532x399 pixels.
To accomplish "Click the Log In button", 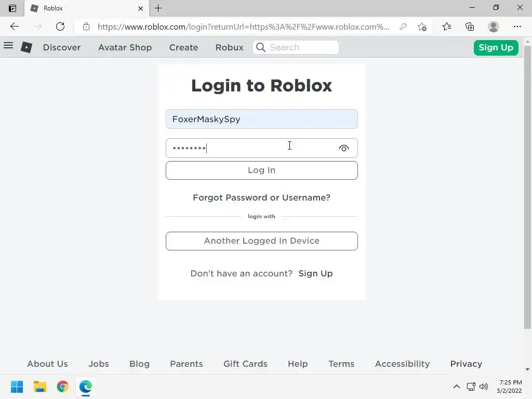I will pos(262,170).
